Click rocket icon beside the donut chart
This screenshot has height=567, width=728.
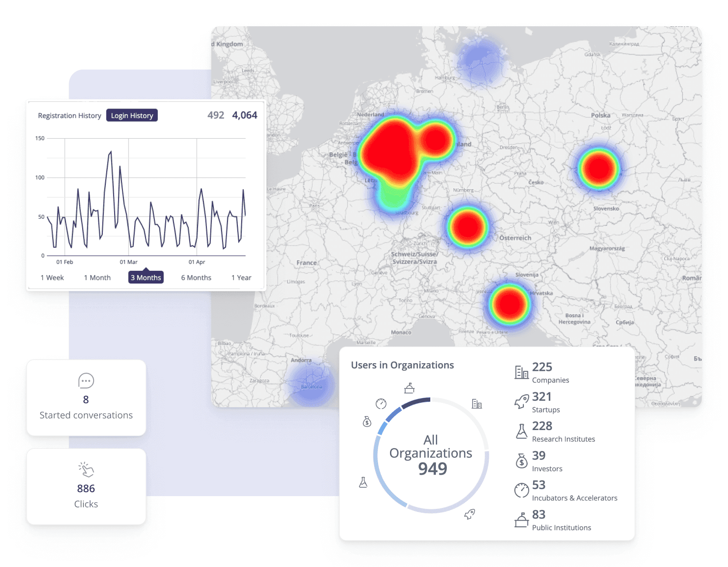(470, 514)
